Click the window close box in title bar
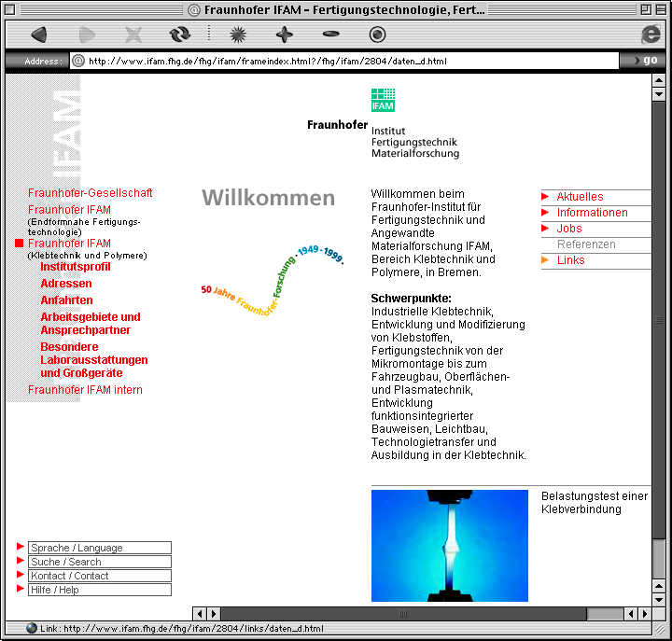 click(10, 9)
